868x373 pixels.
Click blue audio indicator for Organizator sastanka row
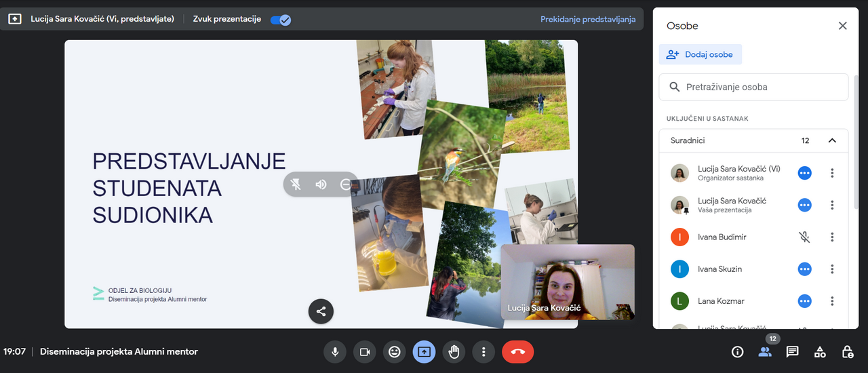[x=804, y=173]
